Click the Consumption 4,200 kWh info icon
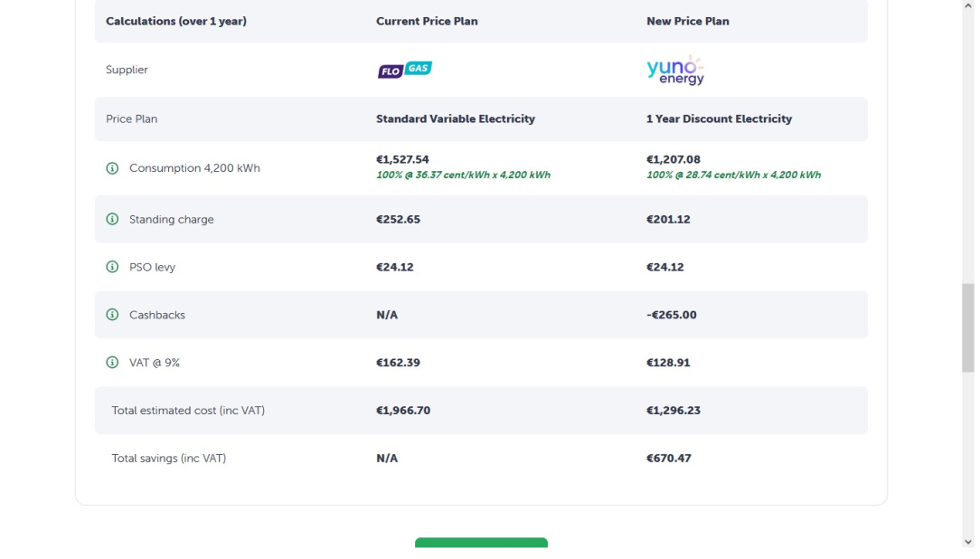The height and width of the screenshot is (559, 980). pyautogui.click(x=112, y=168)
